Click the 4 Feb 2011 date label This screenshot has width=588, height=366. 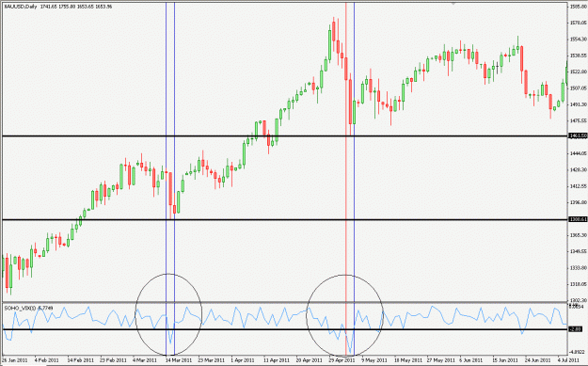pos(46,360)
